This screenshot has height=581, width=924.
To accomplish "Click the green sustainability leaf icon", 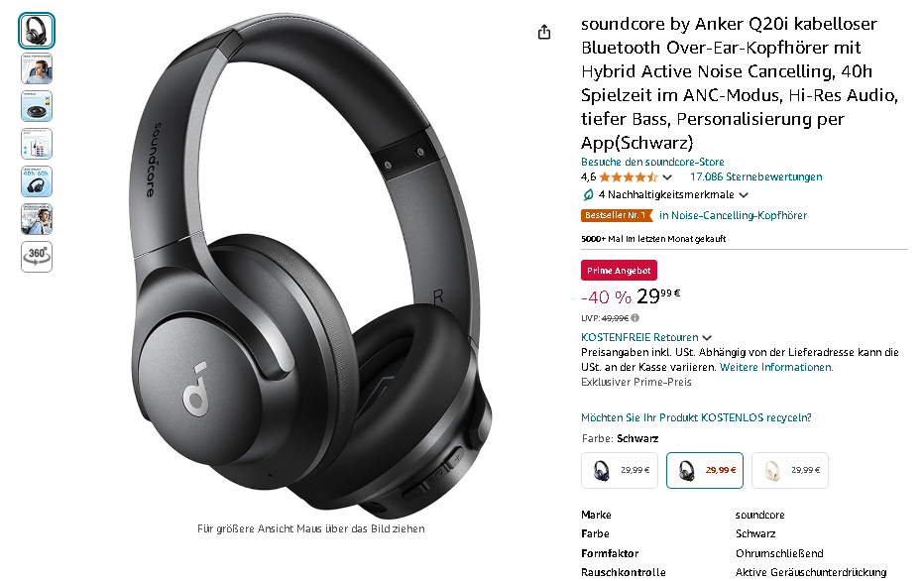I will [588, 194].
